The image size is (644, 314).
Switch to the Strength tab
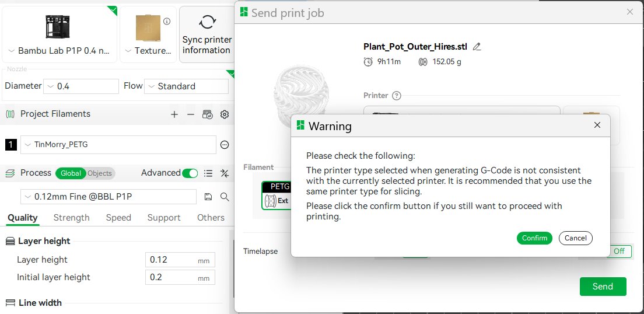tap(72, 218)
